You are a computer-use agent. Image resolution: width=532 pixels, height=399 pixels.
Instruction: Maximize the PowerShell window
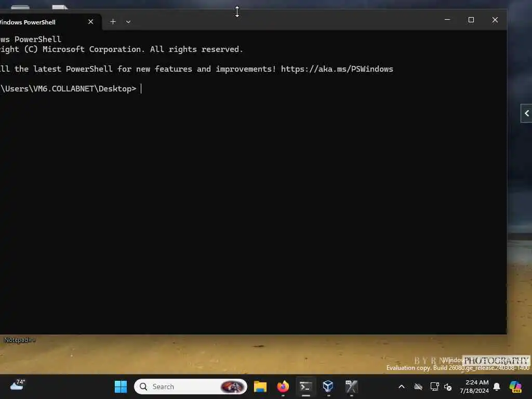click(471, 20)
